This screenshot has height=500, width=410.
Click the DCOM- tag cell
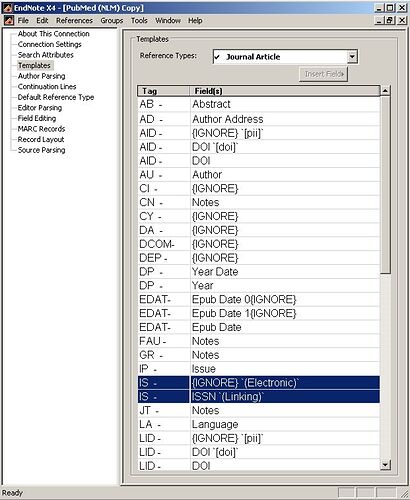click(163, 244)
